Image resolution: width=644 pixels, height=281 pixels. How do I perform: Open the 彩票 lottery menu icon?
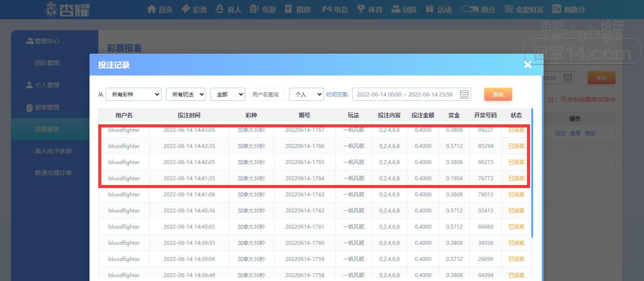[186, 9]
